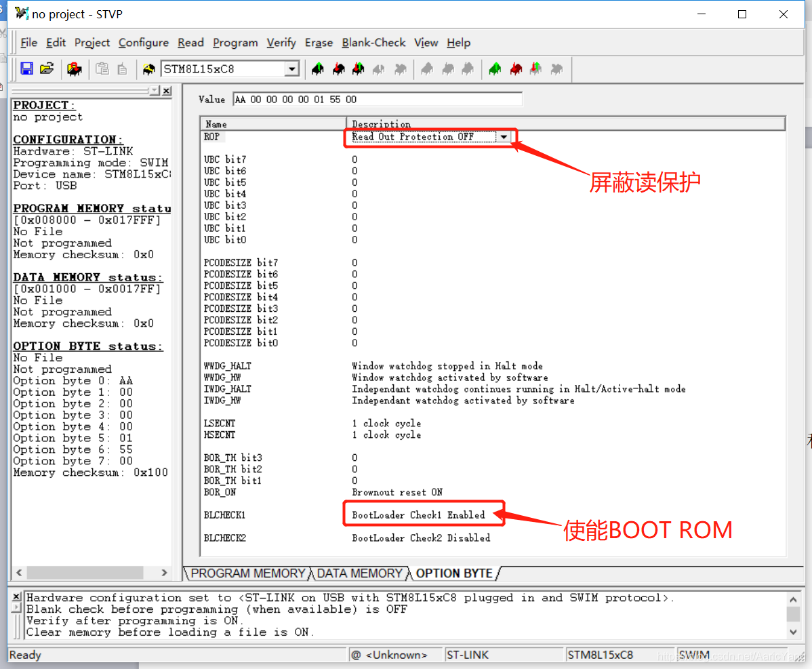Viewport: 812px width, 669px height.
Task: Open the Verify menu
Action: (281, 43)
